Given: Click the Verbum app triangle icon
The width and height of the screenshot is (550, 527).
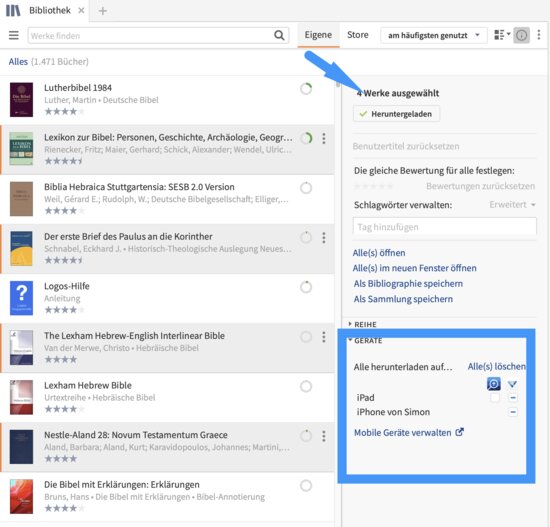Looking at the screenshot, I should pyautogui.click(x=512, y=384).
